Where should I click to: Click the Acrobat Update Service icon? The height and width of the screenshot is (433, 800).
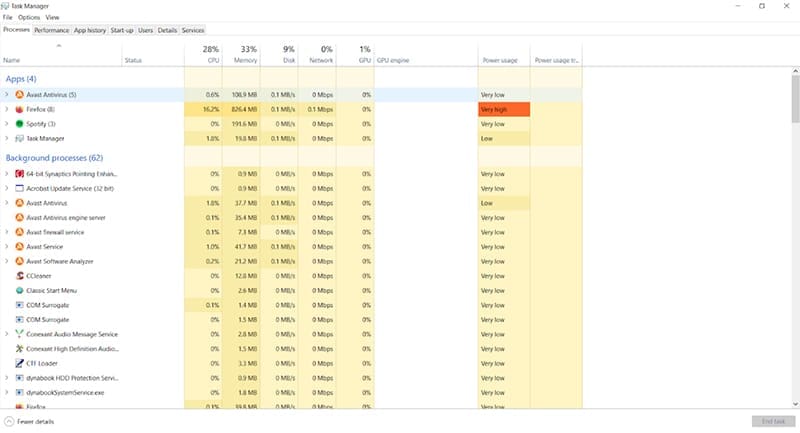coord(19,188)
